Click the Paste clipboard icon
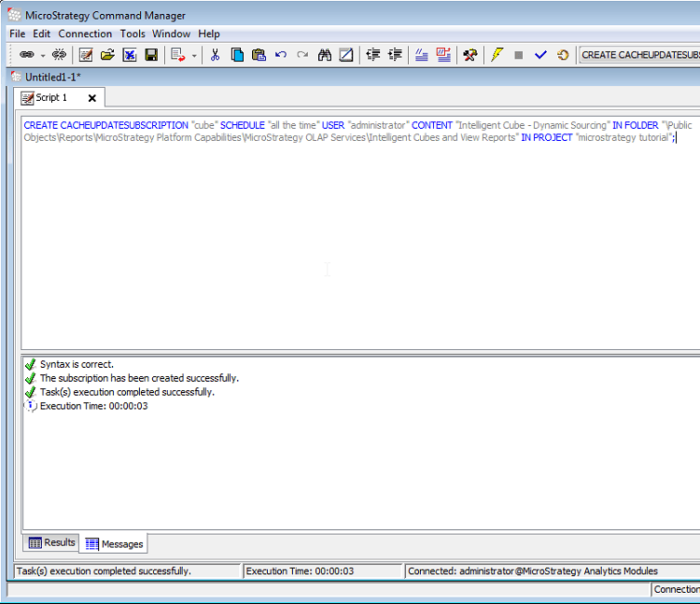The width and height of the screenshot is (700, 604). pyautogui.click(x=259, y=55)
